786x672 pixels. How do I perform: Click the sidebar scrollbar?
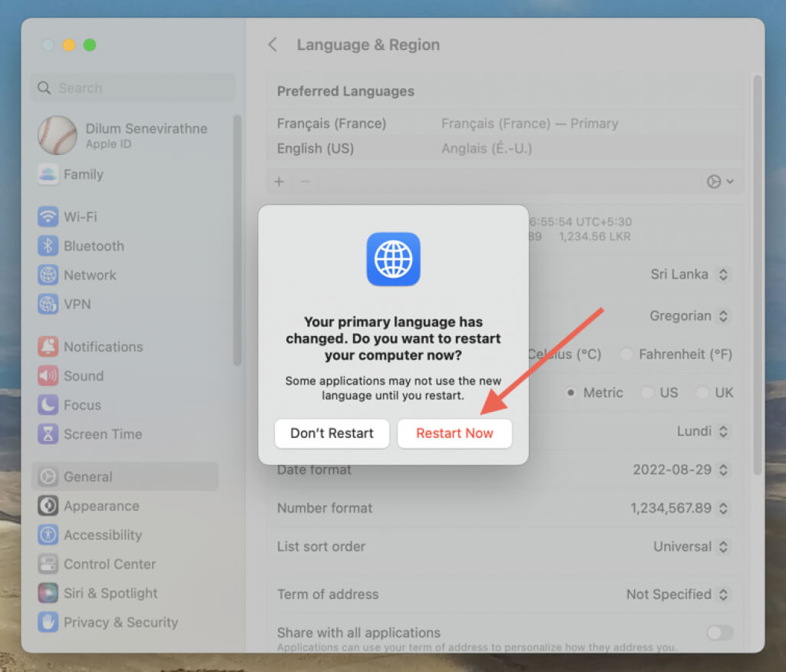237,241
